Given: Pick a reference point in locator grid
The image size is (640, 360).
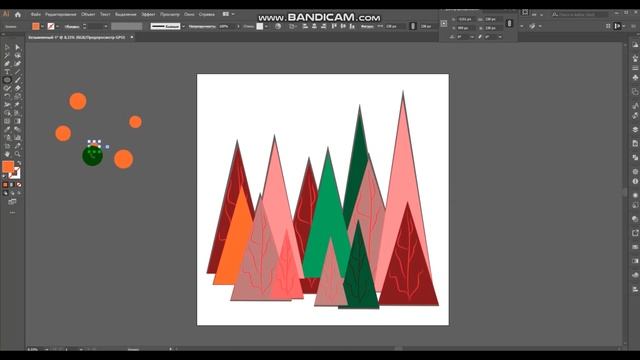Looking at the screenshot, I should pos(444,24).
